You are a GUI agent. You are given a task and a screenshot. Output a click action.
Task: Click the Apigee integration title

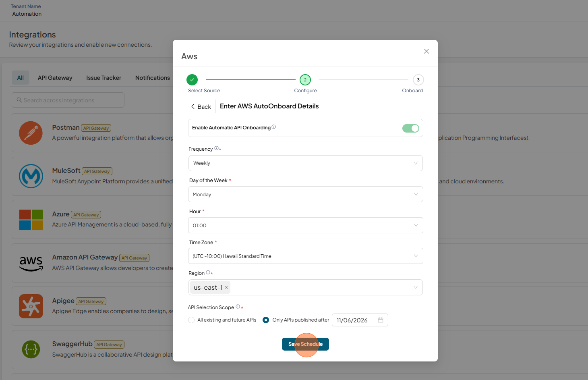tap(63, 301)
